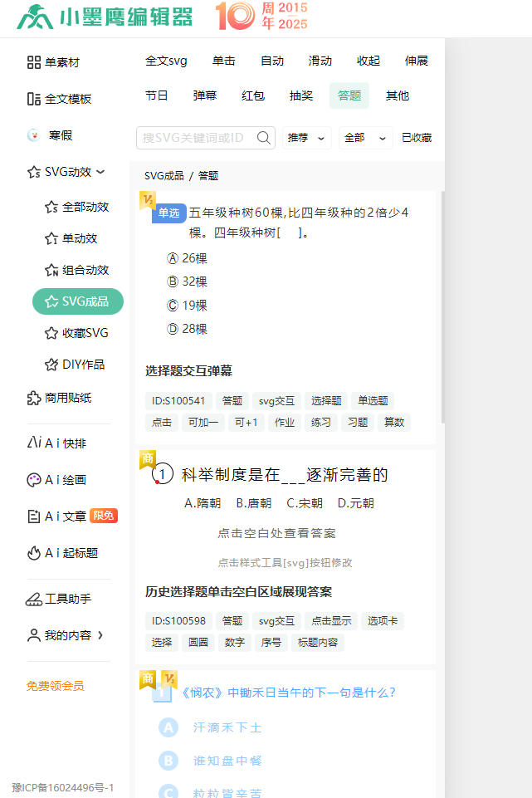The height and width of the screenshot is (798, 532).
Task: Click the Ai文章 document icon
Action: tap(33, 516)
